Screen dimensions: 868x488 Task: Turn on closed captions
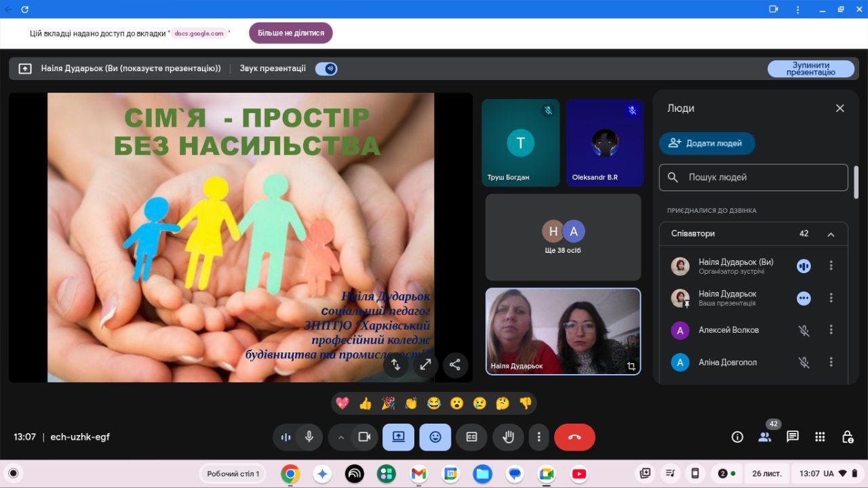coord(471,437)
